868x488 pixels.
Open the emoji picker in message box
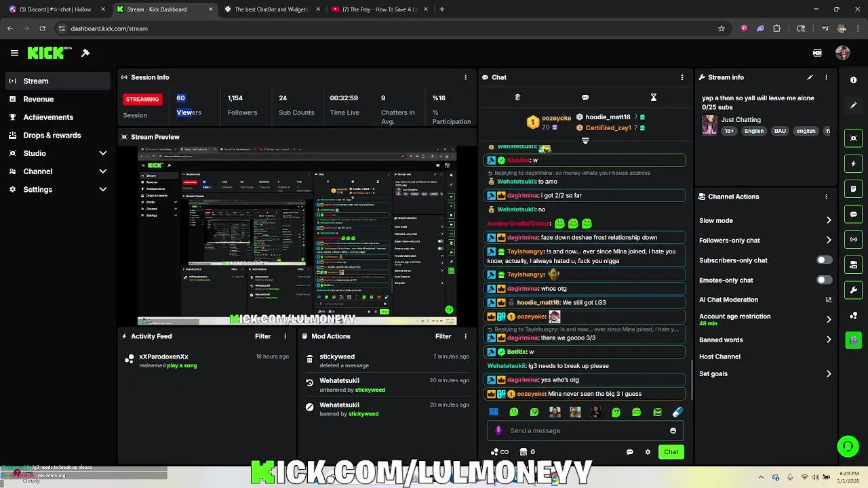click(673, 430)
